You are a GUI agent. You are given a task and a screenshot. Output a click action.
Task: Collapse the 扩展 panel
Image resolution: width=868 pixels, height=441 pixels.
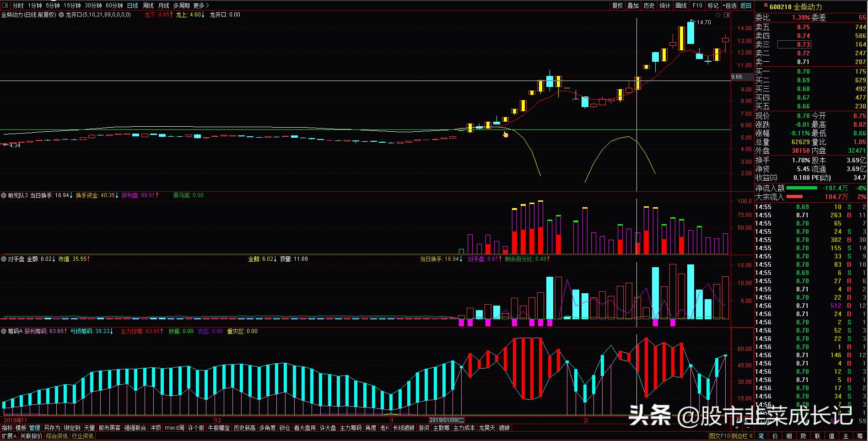click(9, 436)
